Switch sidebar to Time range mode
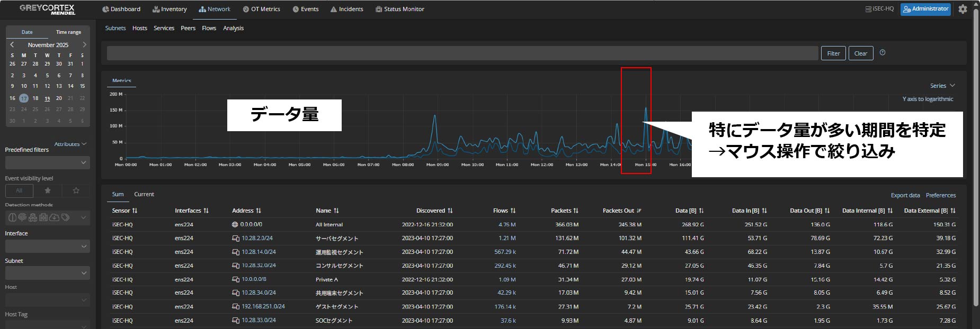 [x=68, y=32]
